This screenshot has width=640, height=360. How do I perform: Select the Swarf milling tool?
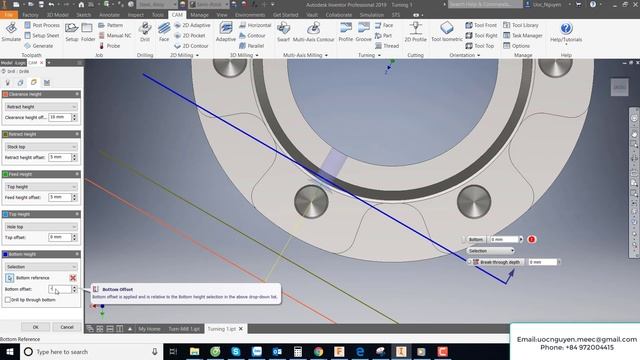283,32
